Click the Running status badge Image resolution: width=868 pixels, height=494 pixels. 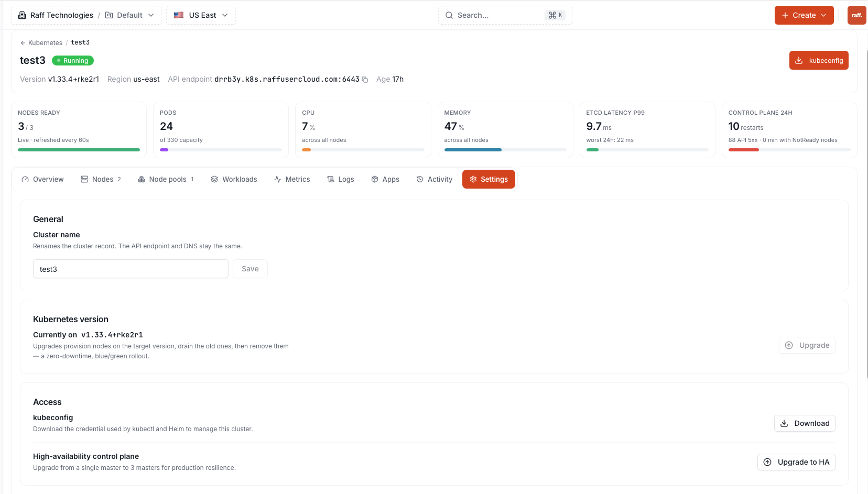(x=73, y=61)
